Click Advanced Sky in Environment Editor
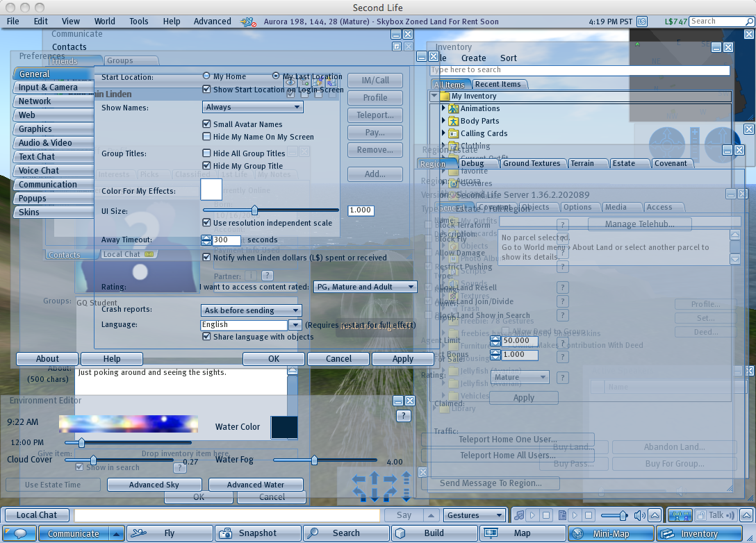The image size is (756, 543). [x=154, y=485]
